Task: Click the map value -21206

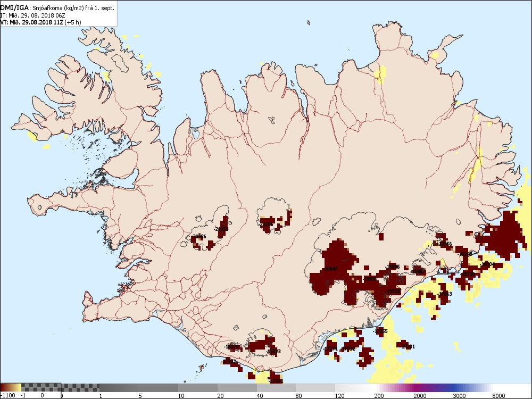Action: 265,225
